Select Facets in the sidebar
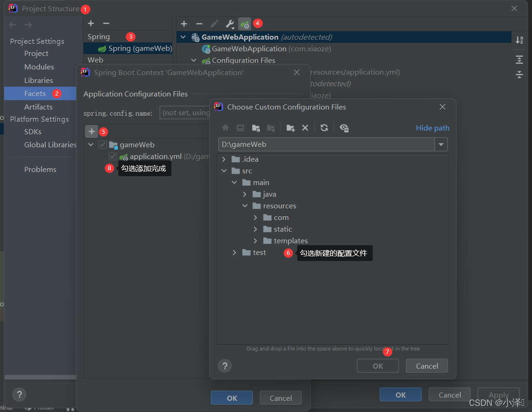532x412 pixels. tap(40, 93)
